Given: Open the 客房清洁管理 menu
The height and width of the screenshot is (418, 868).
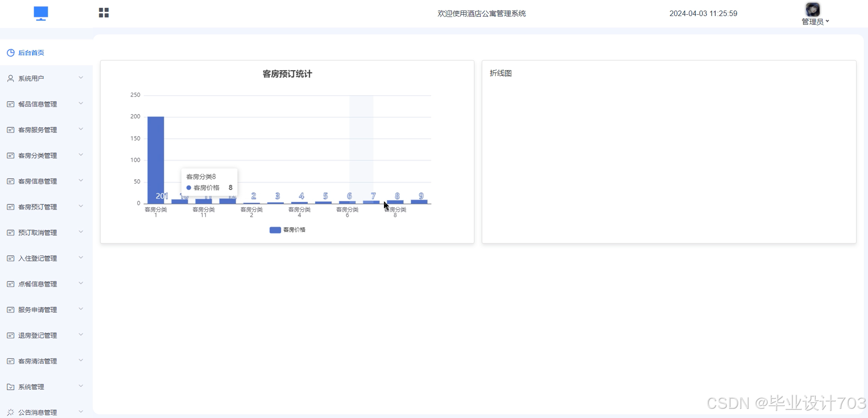Looking at the screenshot, I should pos(46,361).
